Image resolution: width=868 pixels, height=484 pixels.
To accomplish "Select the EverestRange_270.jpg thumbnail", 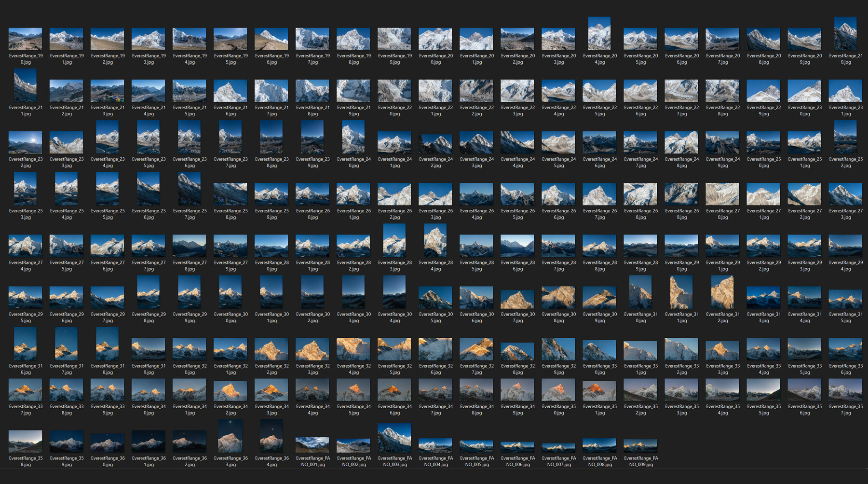I will [x=722, y=194].
